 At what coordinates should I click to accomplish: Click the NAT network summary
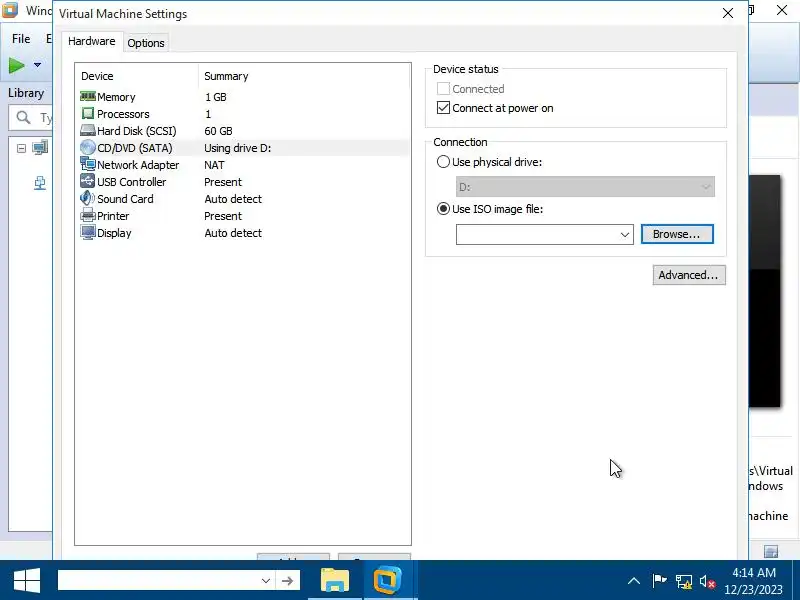click(214, 165)
